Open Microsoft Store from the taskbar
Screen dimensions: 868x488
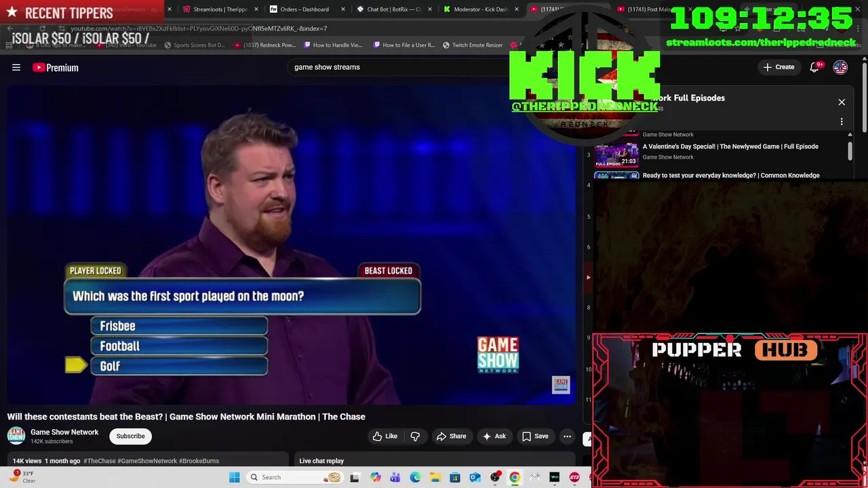tap(455, 477)
